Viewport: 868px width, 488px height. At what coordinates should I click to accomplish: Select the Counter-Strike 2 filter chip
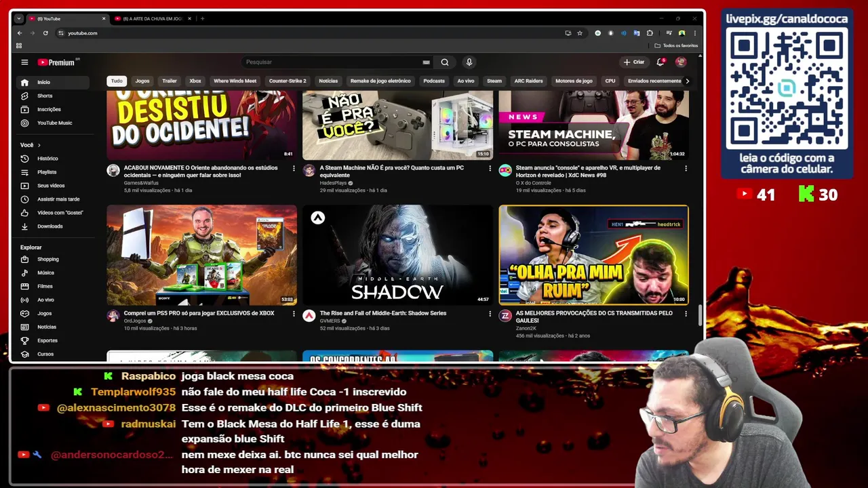pyautogui.click(x=288, y=81)
